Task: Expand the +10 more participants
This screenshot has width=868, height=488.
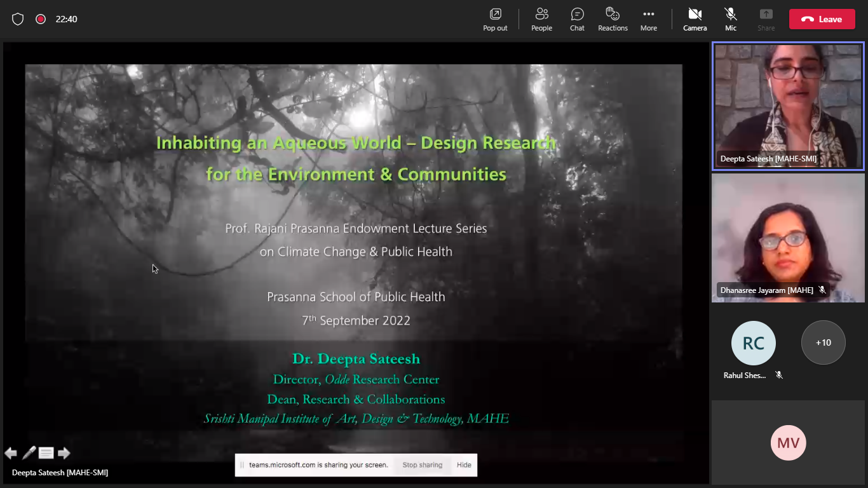Action: coord(823,342)
